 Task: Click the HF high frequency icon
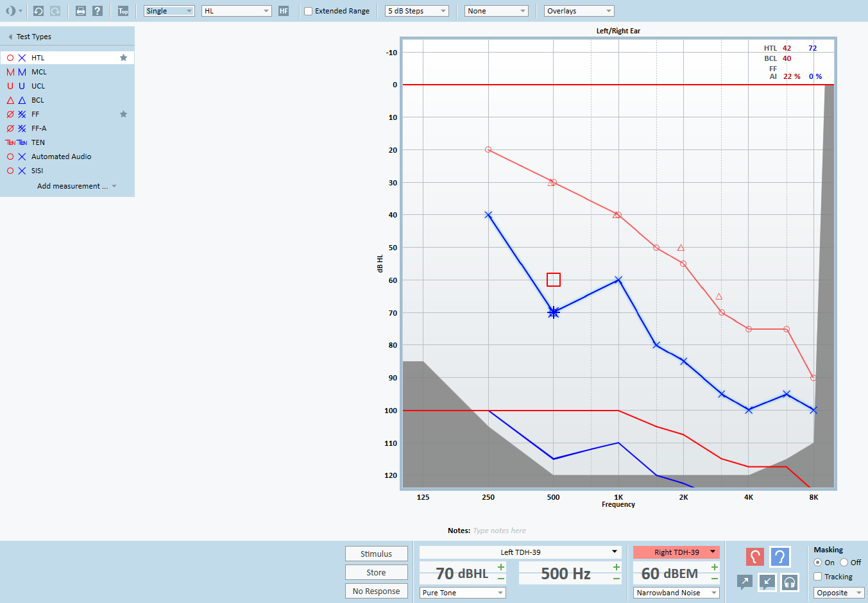[284, 11]
